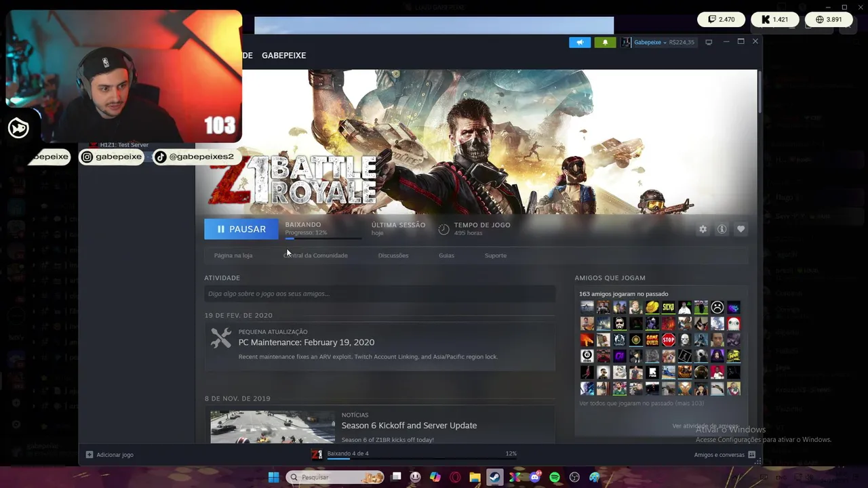Open Suporte tab
The image size is (868, 488).
pyautogui.click(x=496, y=256)
